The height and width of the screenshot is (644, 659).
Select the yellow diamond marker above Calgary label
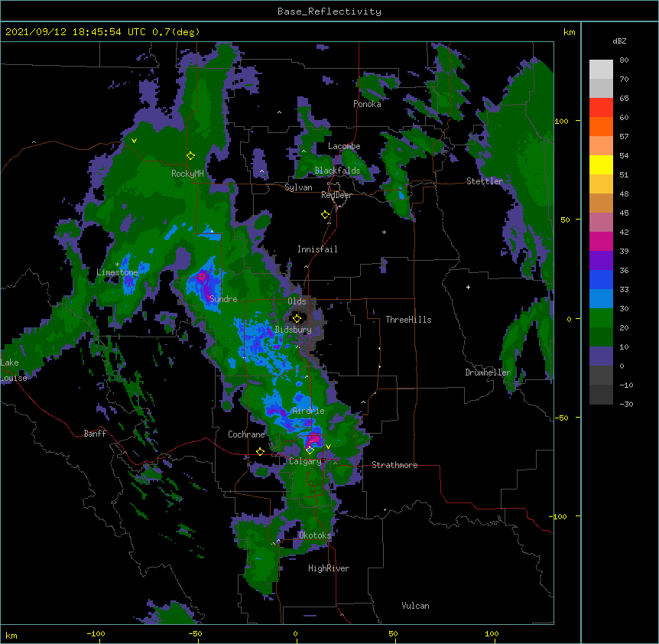[x=310, y=450]
